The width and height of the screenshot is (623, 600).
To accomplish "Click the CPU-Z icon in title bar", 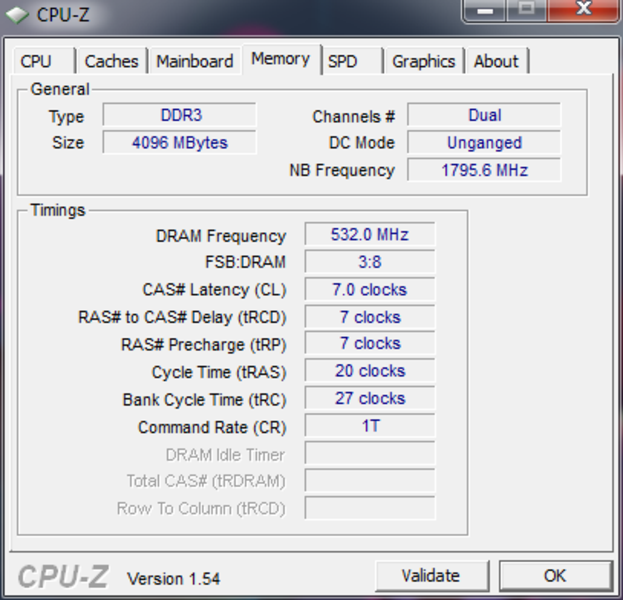I will coord(17,14).
